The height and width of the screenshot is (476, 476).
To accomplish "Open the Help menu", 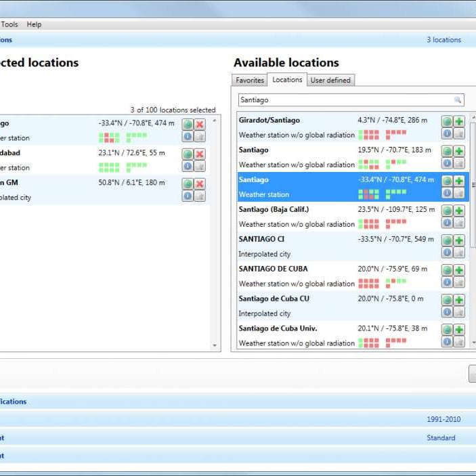I will pos(34,24).
